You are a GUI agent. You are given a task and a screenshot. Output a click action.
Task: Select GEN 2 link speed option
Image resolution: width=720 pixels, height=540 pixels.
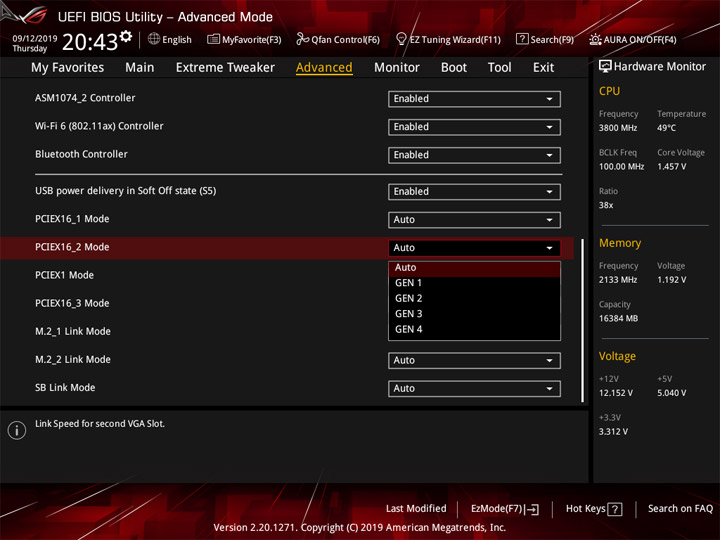[x=474, y=298]
